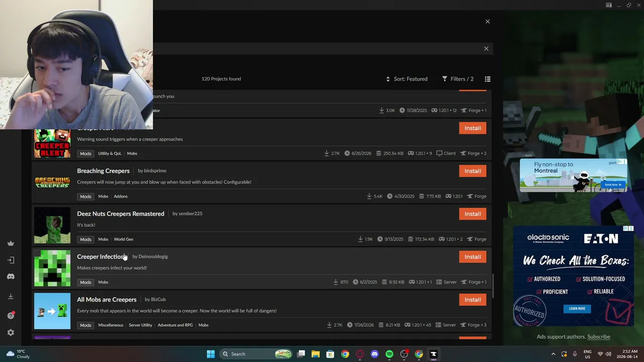The height and width of the screenshot is (362, 644).
Task: Open the Deez Nuts Creepers thumbnail image
Action: pos(52,225)
